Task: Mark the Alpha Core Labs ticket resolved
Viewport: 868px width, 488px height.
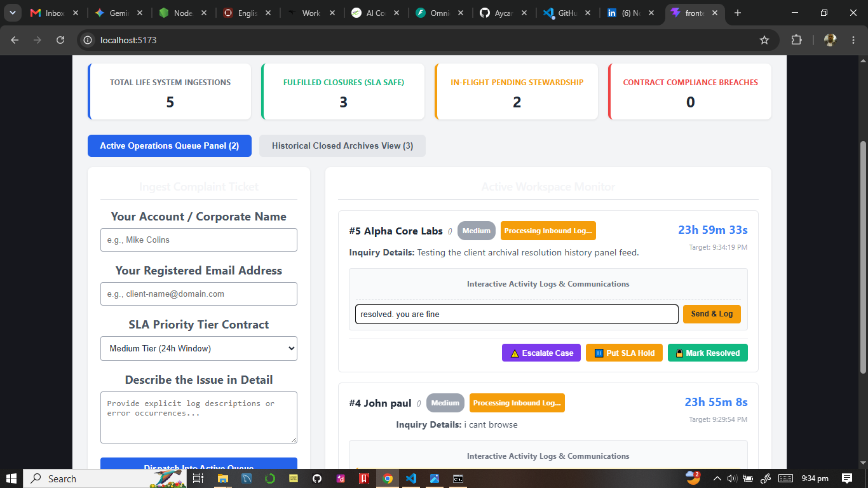Action: point(708,353)
